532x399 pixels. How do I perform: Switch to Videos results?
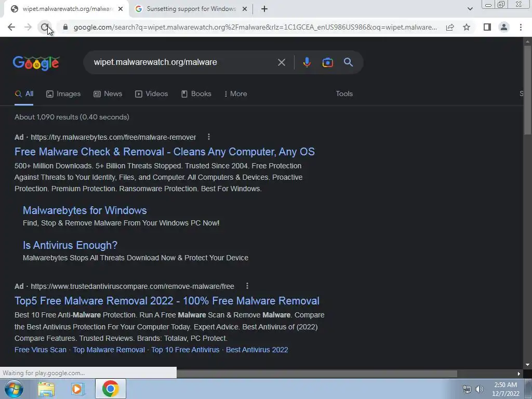coord(151,94)
